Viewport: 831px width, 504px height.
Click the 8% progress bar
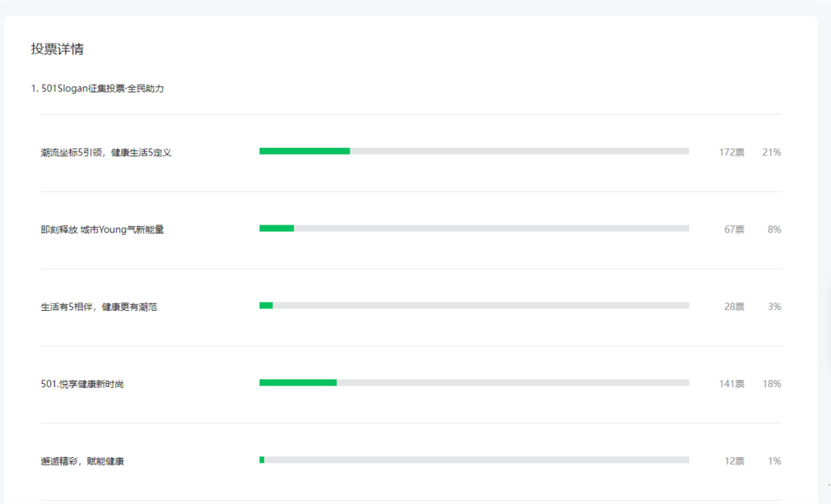(474, 229)
